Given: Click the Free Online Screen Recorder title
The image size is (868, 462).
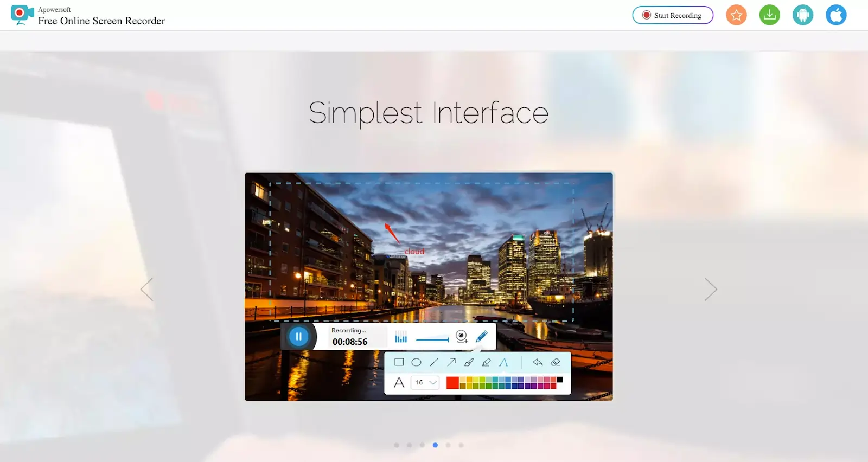Looking at the screenshot, I should (x=101, y=21).
